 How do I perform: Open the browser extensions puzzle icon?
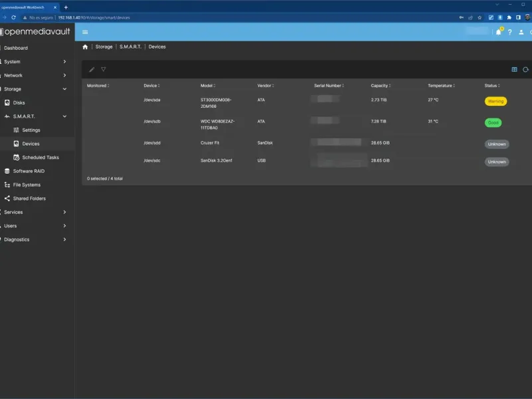pyautogui.click(x=509, y=18)
